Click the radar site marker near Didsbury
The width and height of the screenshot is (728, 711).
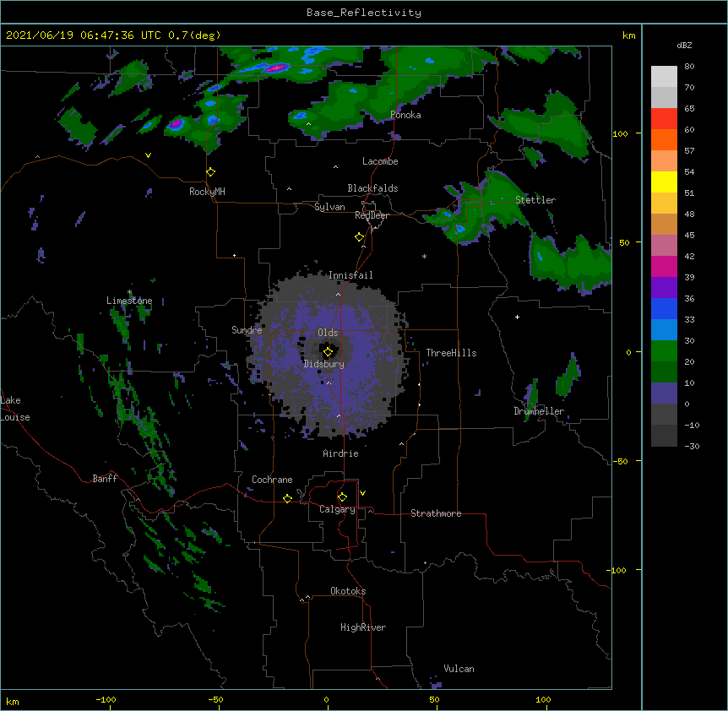pos(328,352)
